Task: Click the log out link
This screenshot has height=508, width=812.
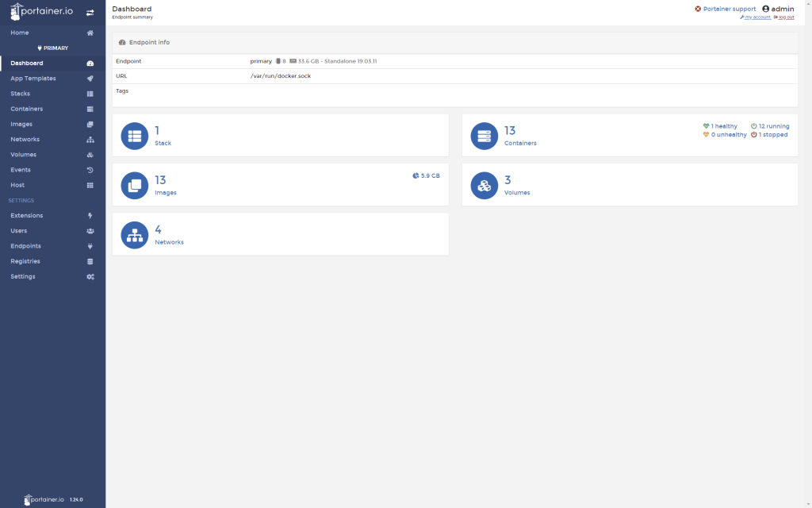Action: [786, 17]
